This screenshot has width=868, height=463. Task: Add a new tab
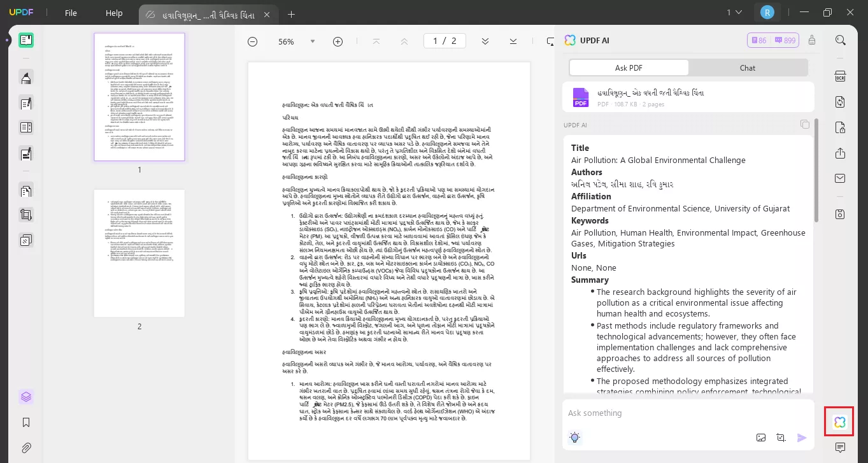[291, 14]
